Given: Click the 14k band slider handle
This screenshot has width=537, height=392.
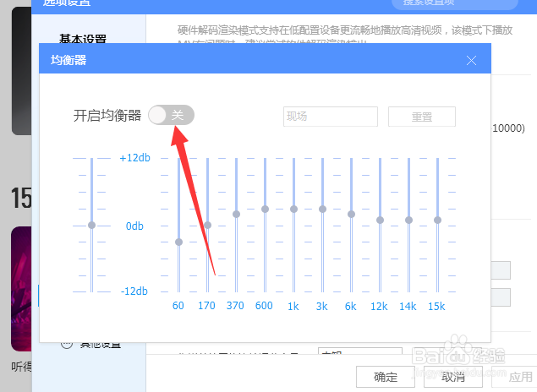Looking at the screenshot, I should coord(409,220).
